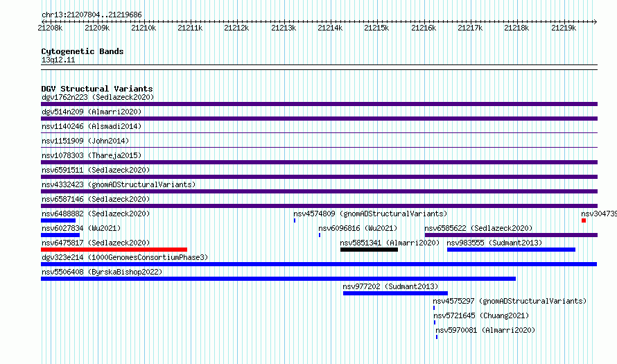Select nsv6591511 (Sedlazeck2020) label
Screen dimensions: 617x364
(x=96, y=170)
